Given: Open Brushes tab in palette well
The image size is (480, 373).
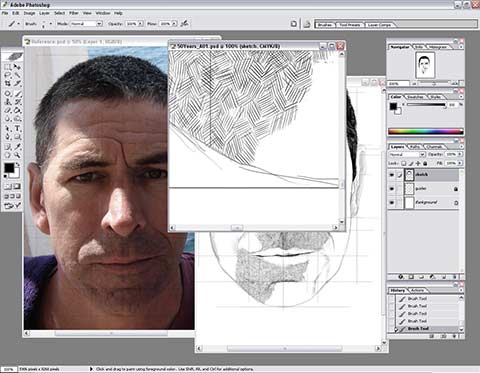Looking at the screenshot, I should 325,25.
